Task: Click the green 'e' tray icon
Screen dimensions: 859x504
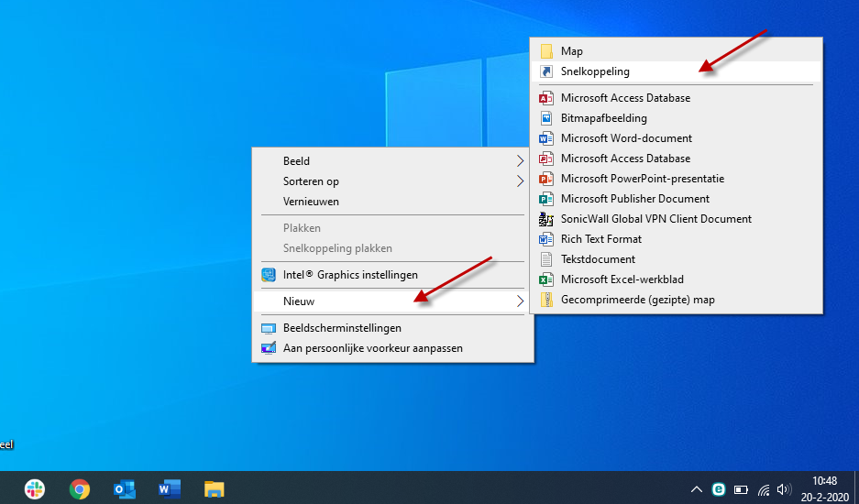Action: pyautogui.click(x=718, y=489)
